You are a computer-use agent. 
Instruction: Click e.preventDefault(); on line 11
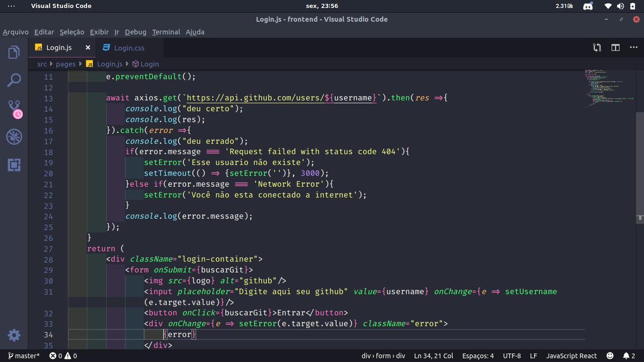tap(151, 77)
